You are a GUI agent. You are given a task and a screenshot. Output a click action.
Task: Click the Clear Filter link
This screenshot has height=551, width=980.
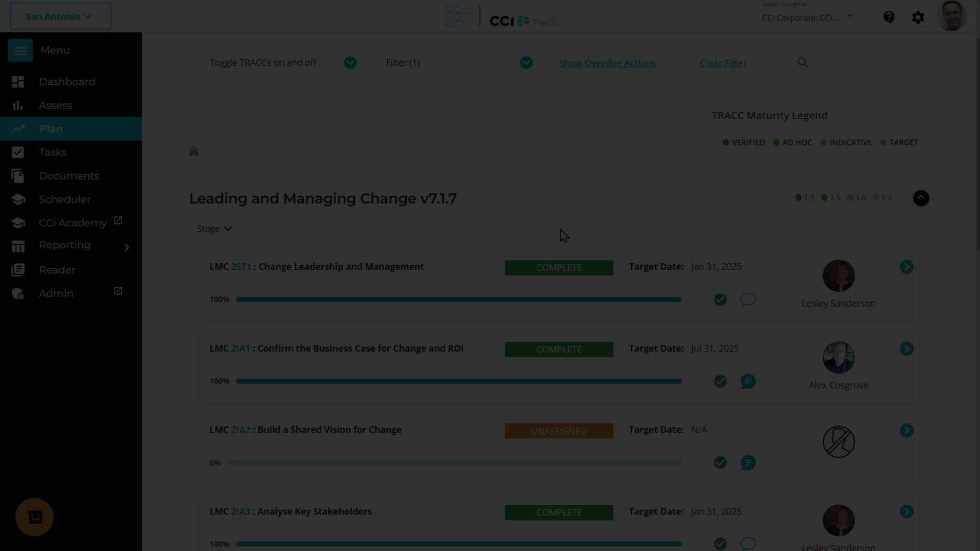(723, 63)
